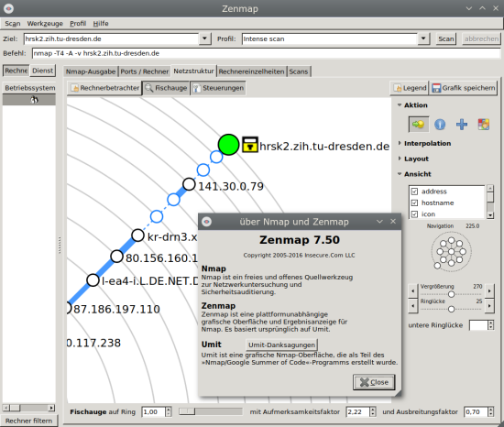The height and width of the screenshot is (427, 504).
Task: Click the host list horizontal scrollbar
Action: pos(28,408)
